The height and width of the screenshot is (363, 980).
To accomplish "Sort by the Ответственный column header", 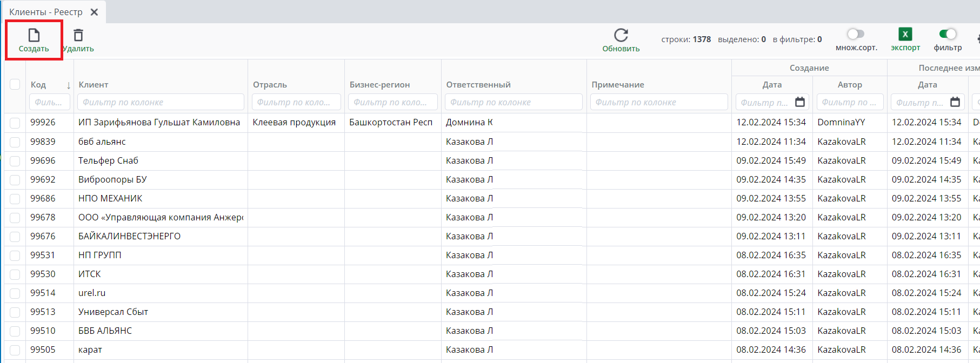I will pos(478,85).
